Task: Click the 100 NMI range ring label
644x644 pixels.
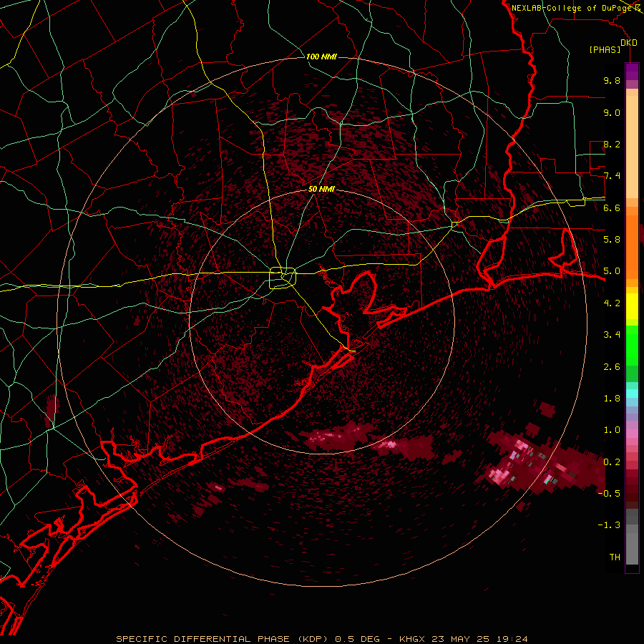Action: pos(321,57)
